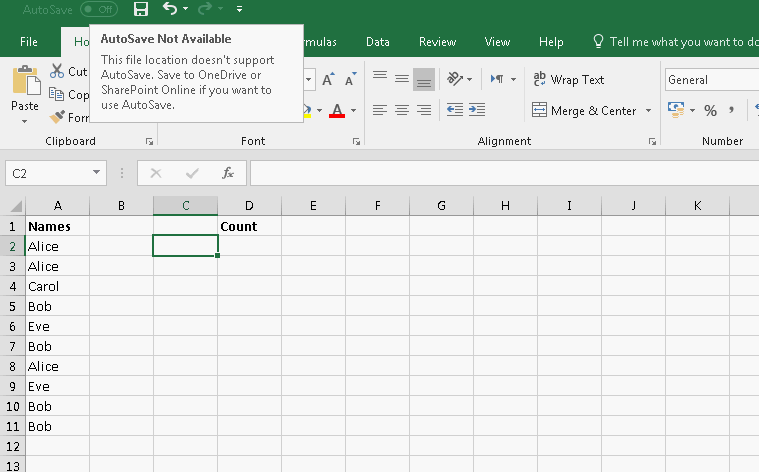Click the Paste clipboard icon
The height and width of the screenshot is (472, 759).
click(x=25, y=81)
